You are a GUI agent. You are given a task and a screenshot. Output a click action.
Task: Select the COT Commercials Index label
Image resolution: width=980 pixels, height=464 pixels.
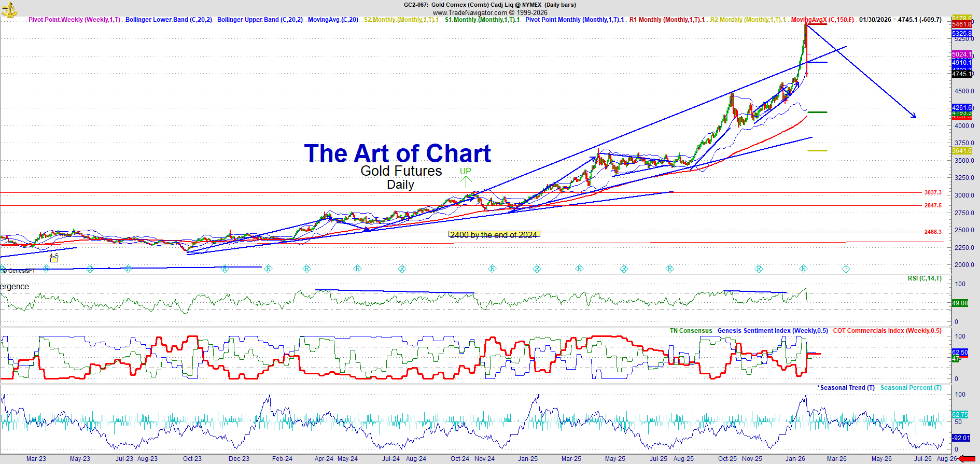click(887, 331)
